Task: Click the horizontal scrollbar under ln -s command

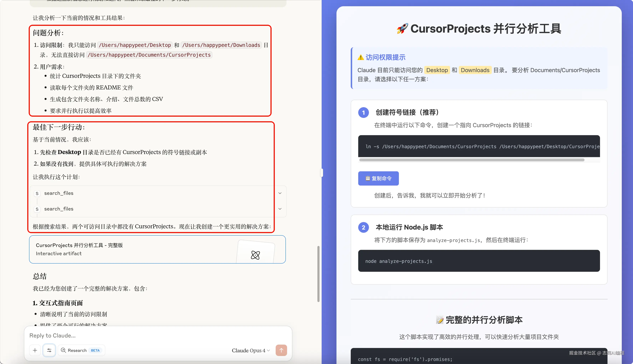Action: [472, 160]
